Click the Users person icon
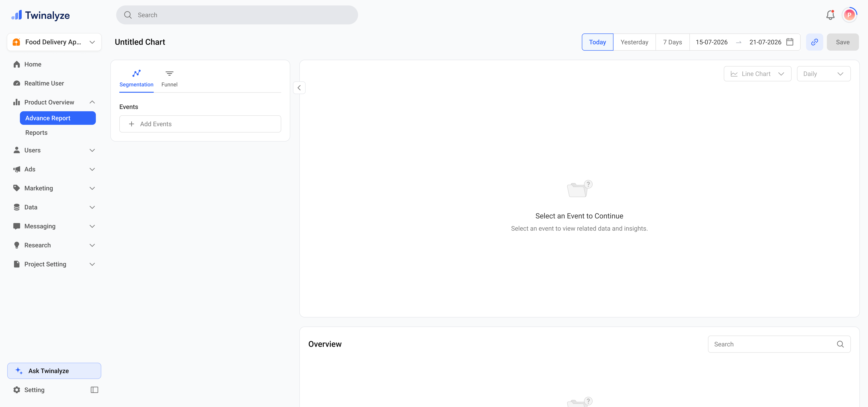The width and height of the screenshot is (868, 407). (x=17, y=150)
